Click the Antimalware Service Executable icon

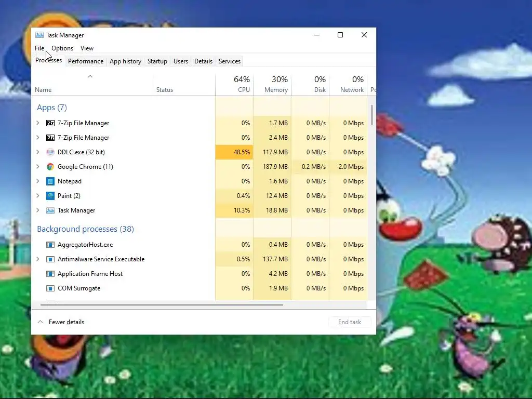tap(50, 259)
